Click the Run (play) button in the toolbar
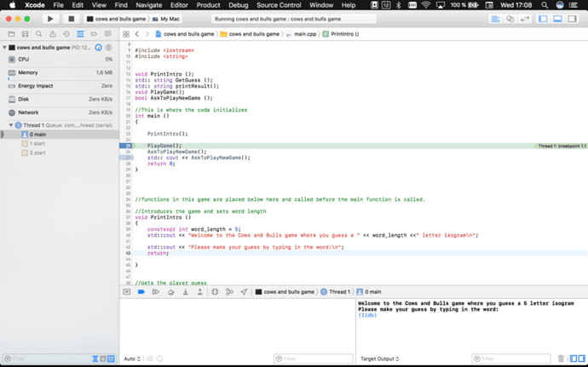588x367 pixels. pyautogui.click(x=50, y=18)
